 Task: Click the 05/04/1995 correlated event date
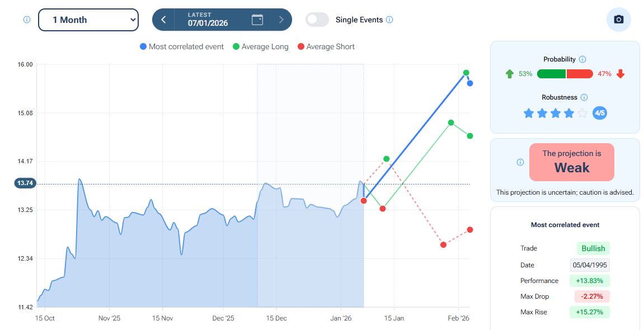590,265
